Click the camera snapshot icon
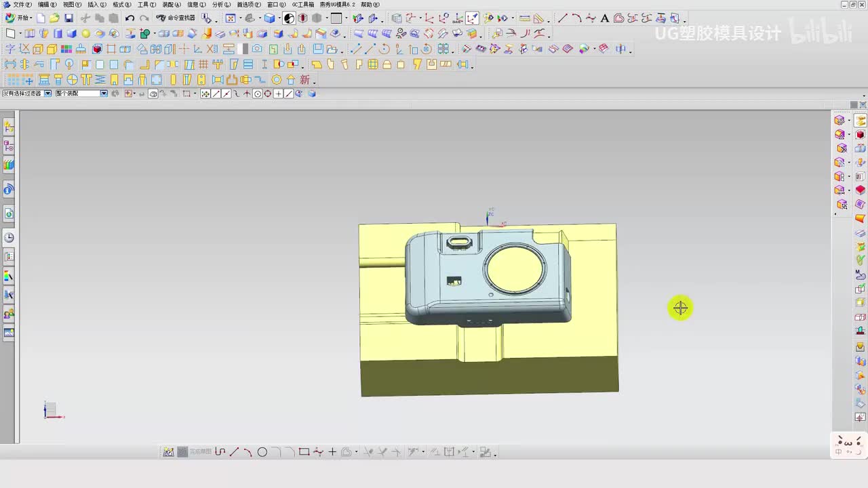The height and width of the screenshot is (488, 868). [x=257, y=49]
